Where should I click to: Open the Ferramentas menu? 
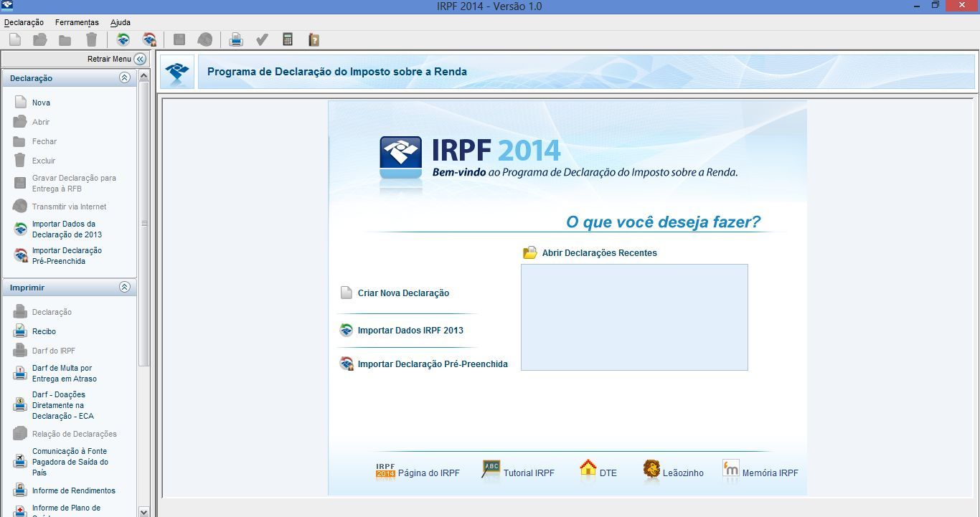(x=77, y=22)
